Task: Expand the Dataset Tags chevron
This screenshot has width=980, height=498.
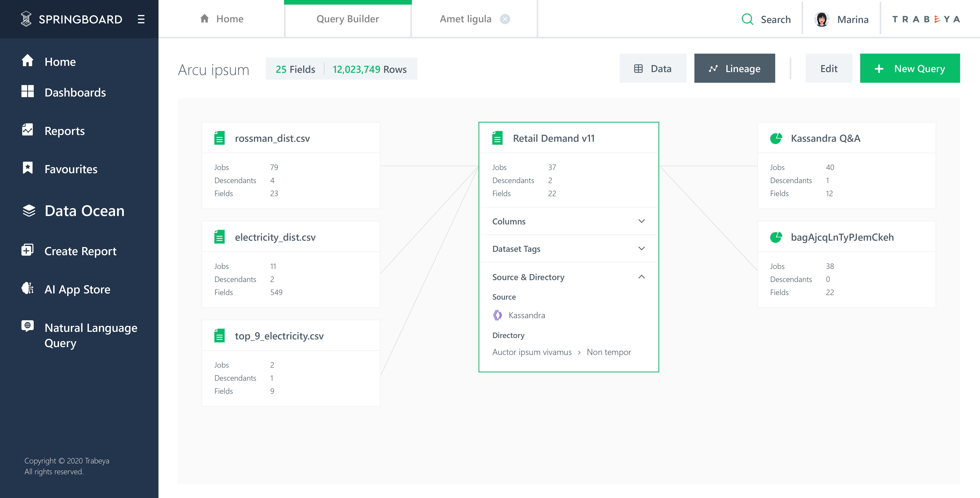Action: pos(641,249)
